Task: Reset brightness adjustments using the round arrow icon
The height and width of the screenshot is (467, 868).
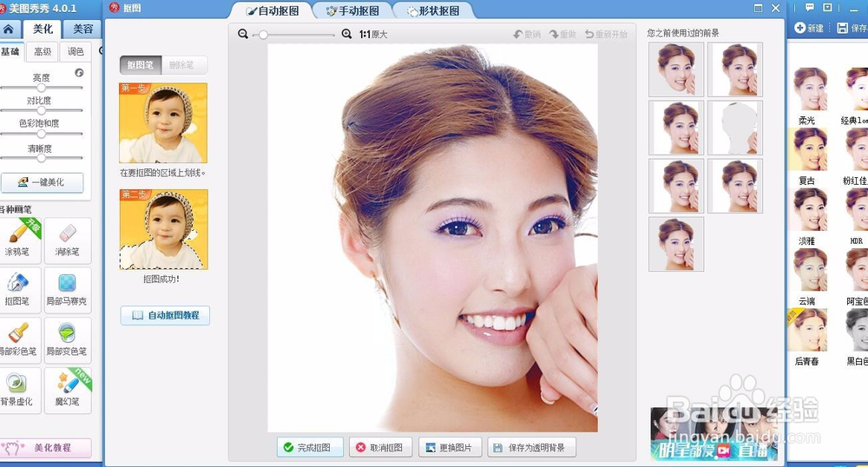Action: (x=79, y=73)
